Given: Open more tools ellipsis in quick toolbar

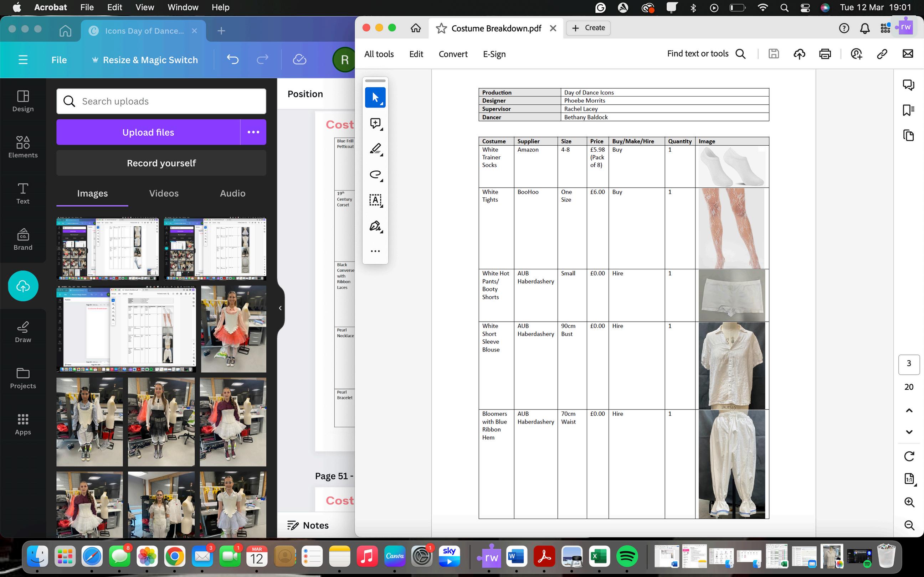Looking at the screenshot, I should tap(375, 251).
